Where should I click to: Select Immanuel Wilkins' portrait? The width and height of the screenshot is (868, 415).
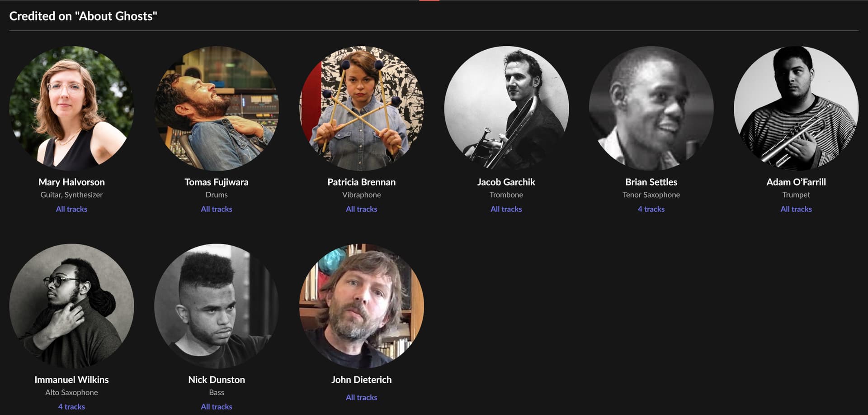[71, 306]
